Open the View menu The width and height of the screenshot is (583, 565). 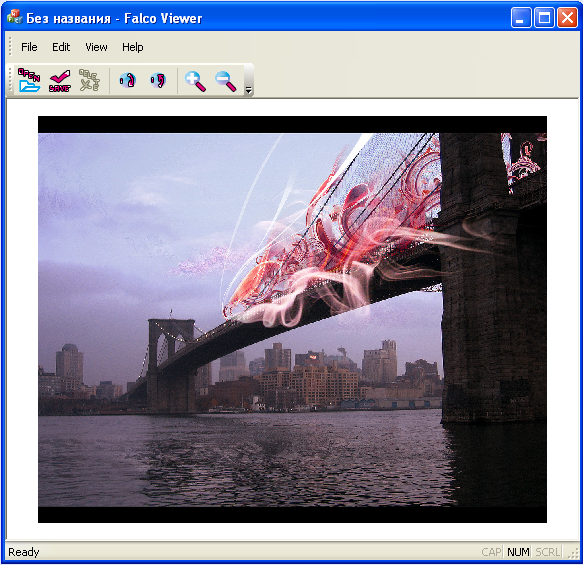click(x=96, y=47)
